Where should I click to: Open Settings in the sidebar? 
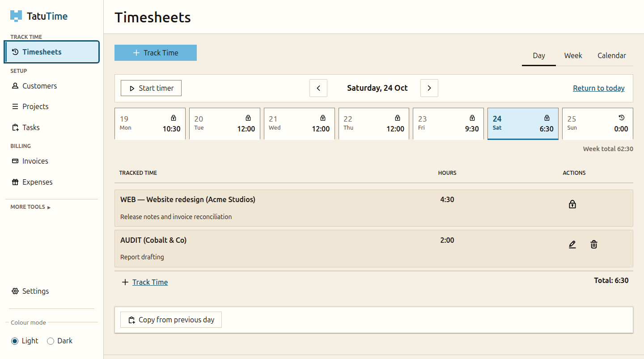(x=52, y=291)
